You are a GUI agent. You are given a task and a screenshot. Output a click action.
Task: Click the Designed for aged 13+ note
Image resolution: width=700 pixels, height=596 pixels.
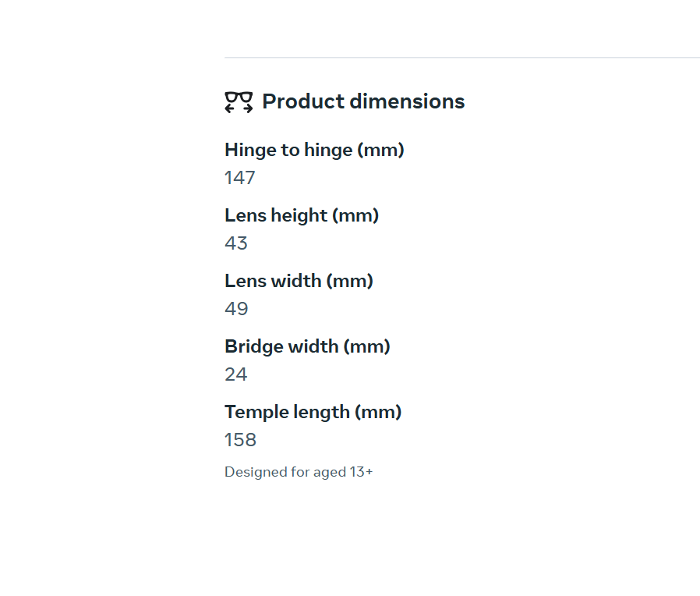point(299,472)
